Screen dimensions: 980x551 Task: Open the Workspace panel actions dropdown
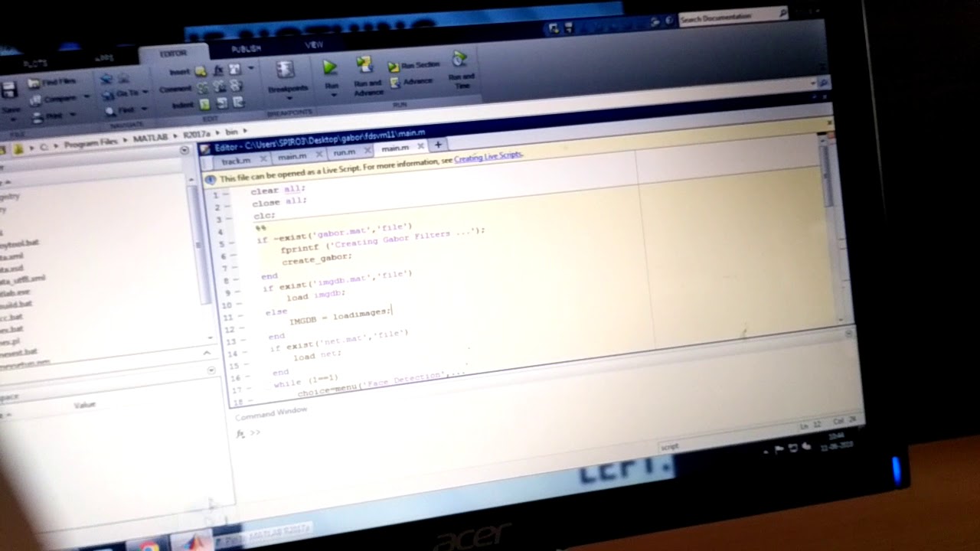pos(211,370)
